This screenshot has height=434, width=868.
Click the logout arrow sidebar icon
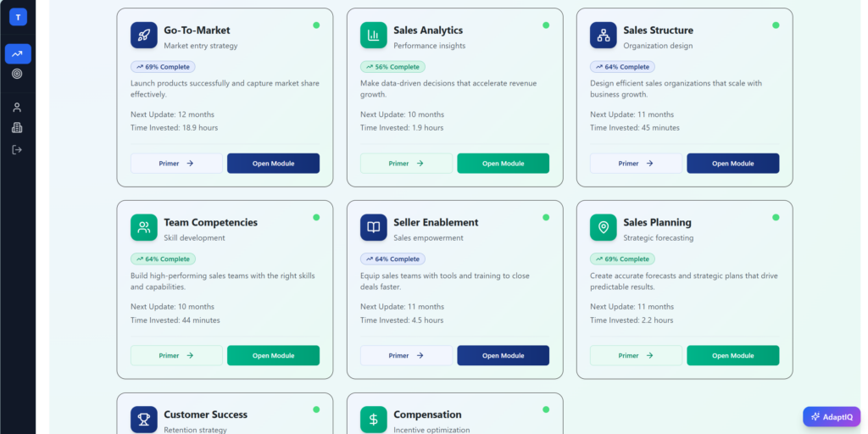pyautogui.click(x=17, y=149)
